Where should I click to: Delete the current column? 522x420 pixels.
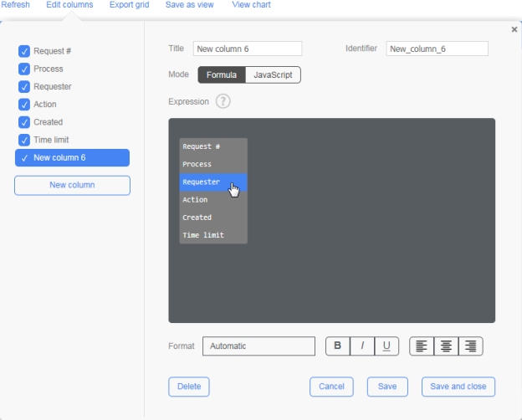point(189,387)
